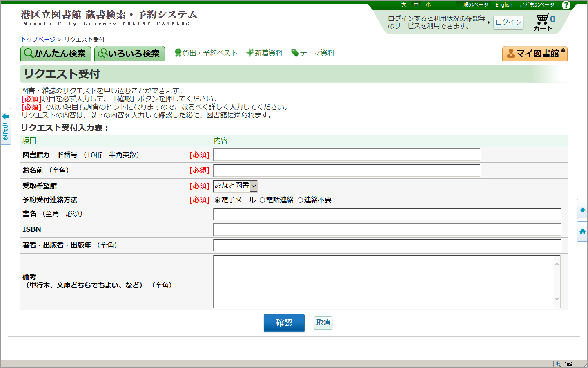
Task: Open the こどものページ children's page
Action: [x=537, y=5]
